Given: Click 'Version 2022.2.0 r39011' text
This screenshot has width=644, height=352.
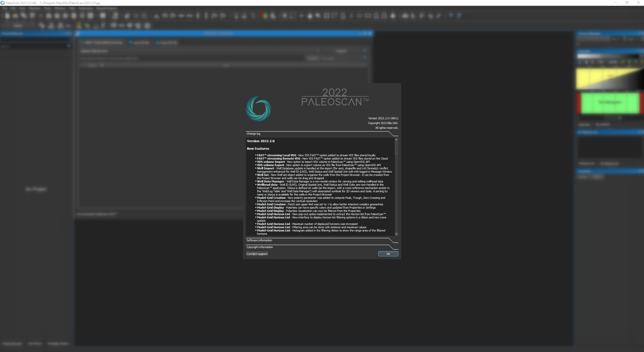Looking at the screenshot, I should click(383, 118).
